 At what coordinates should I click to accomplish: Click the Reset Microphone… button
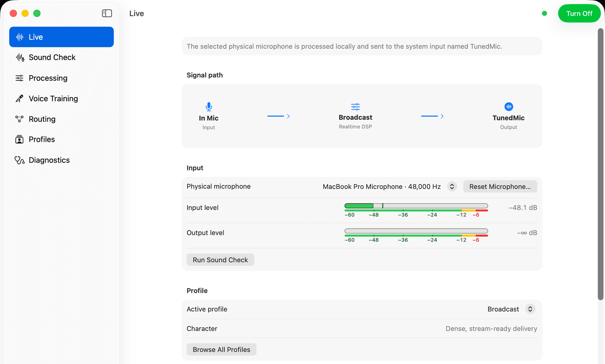coord(500,187)
